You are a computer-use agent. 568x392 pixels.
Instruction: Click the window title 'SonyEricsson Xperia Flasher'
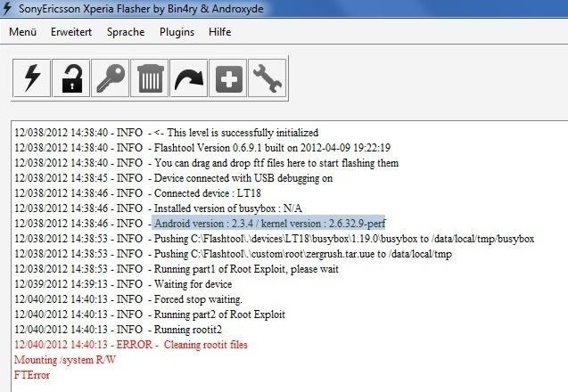point(141,9)
